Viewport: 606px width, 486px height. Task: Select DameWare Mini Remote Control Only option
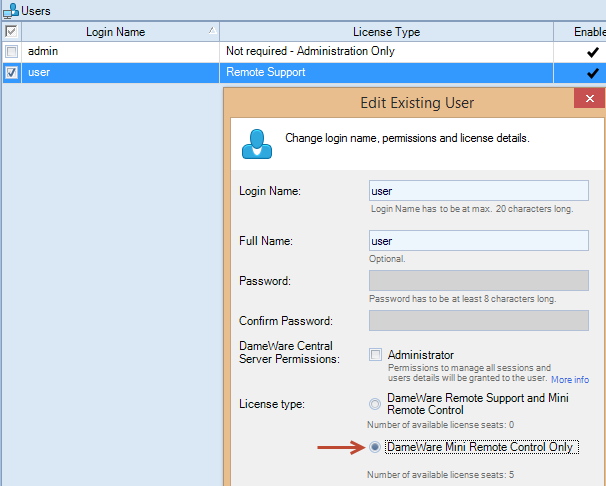(x=375, y=447)
